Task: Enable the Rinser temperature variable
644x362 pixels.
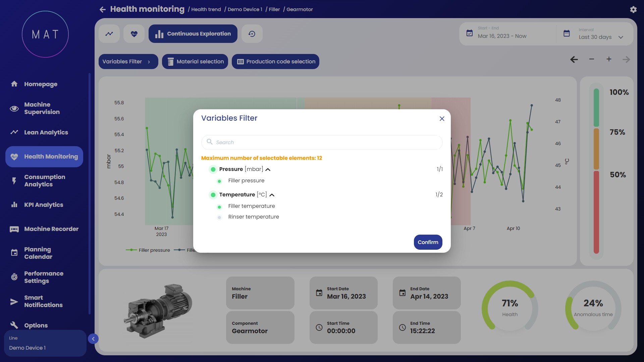Action: [x=219, y=218]
